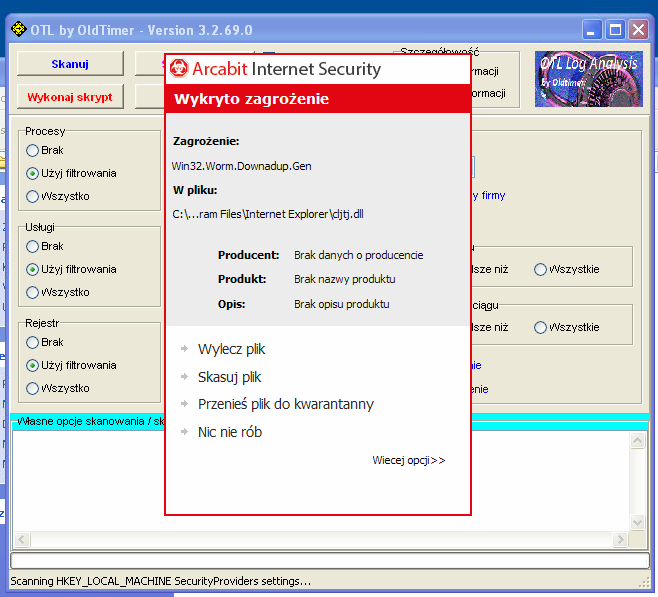Open Wiecej opcji>> in Arcabit alert
The height and width of the screenshot is (597, 658).
point(409,460)
